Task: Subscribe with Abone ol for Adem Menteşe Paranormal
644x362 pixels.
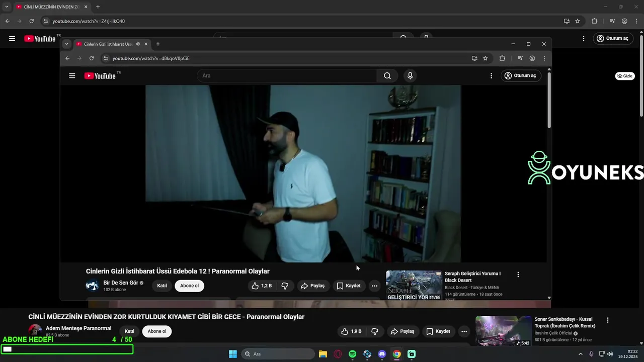Action: (157, 331)
